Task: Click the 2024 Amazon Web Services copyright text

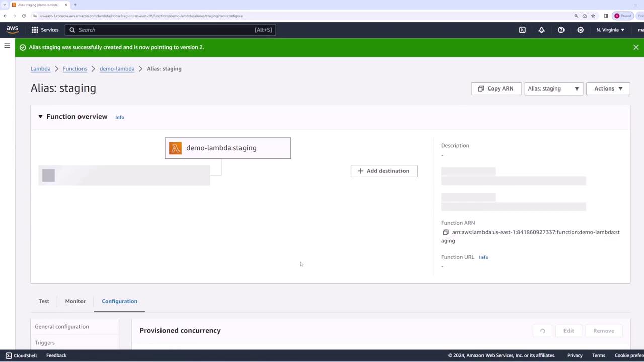Action: 502,355
